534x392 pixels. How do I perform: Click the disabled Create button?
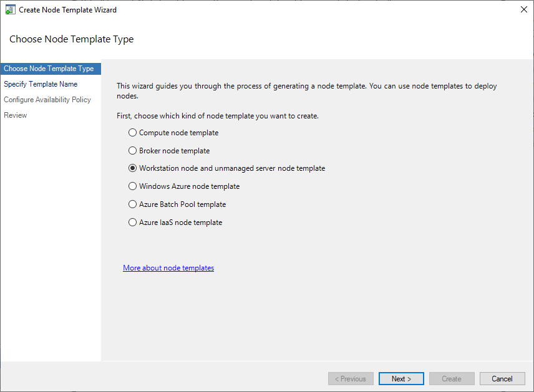tap(452, 378)
